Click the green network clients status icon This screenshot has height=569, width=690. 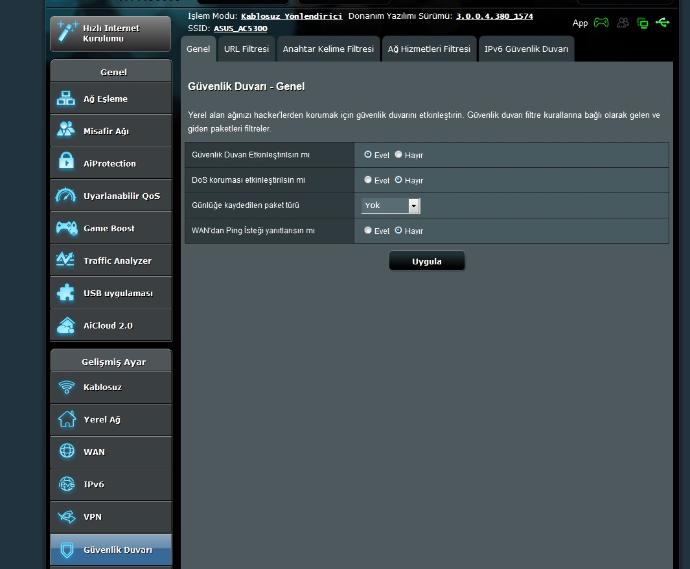click(642, 23)
